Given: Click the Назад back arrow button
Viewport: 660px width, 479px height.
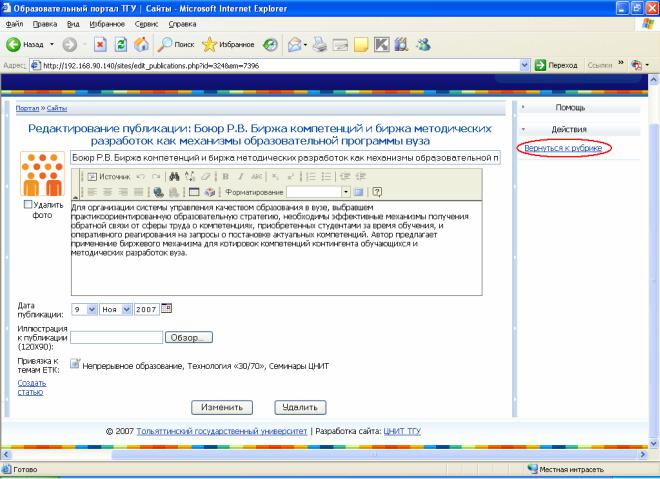Looking at the screenshot, I should point(24,44).
